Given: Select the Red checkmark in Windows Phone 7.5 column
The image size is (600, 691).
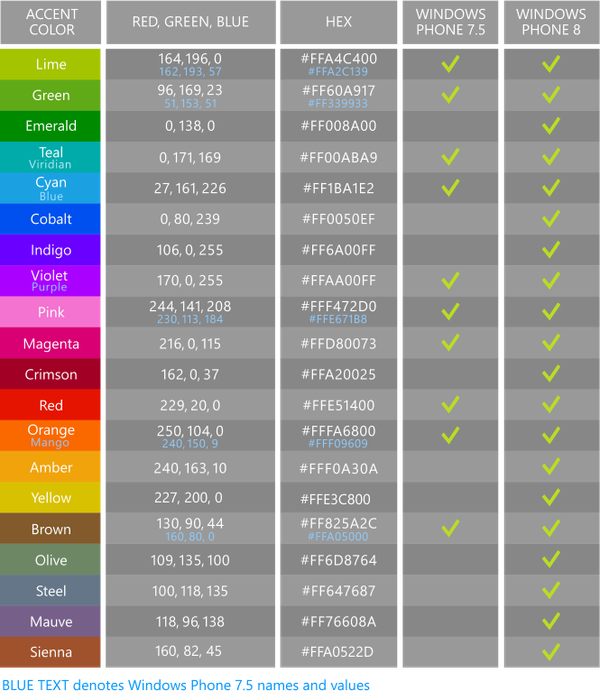Looking at the screenshot, I should click(450, 405).
